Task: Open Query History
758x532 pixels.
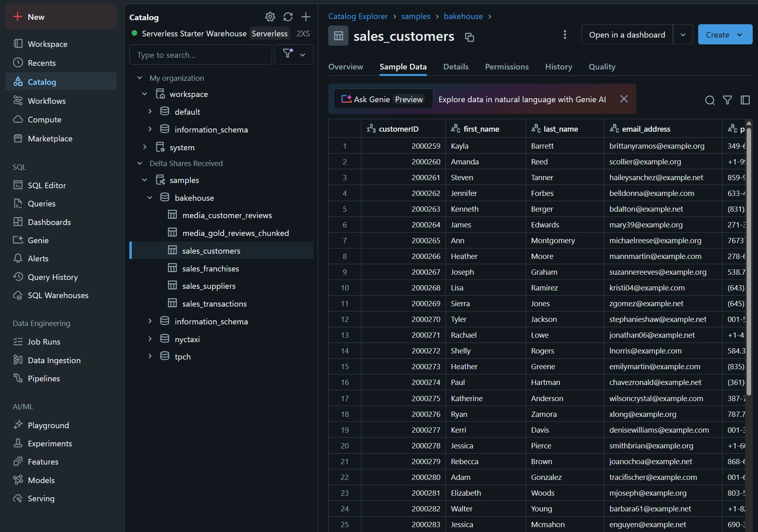Action: (x=61, y=277)
